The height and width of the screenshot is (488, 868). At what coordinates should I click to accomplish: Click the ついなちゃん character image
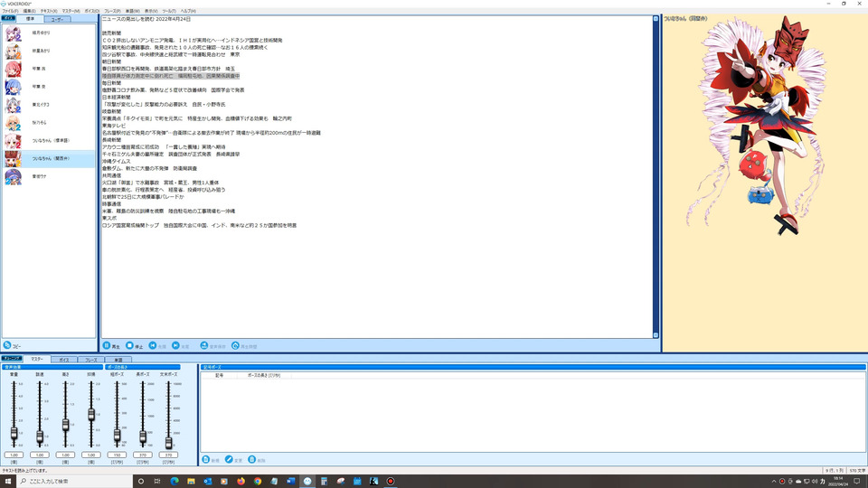(x=758, y=125)
